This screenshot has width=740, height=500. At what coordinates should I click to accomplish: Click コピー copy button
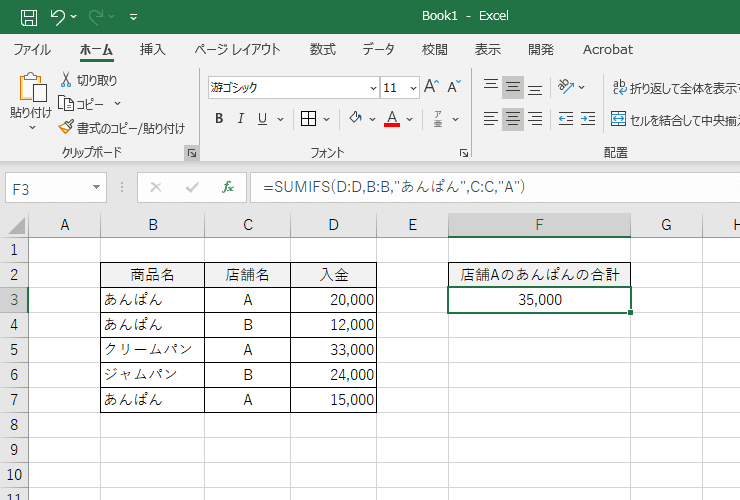pyautogui.click(x=81, y=103)
